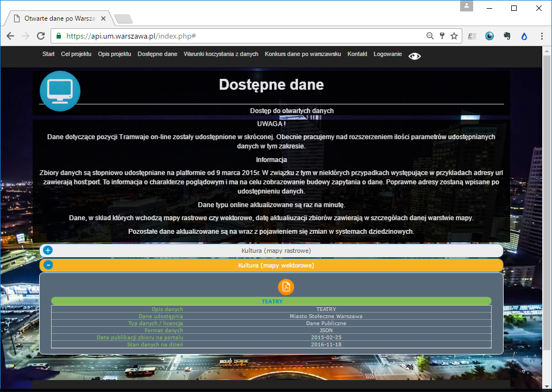The height and width of the screenshot is (392, 552).
Task: Toggle the eye accessibility icon in navbar
Action: point(414,56)
